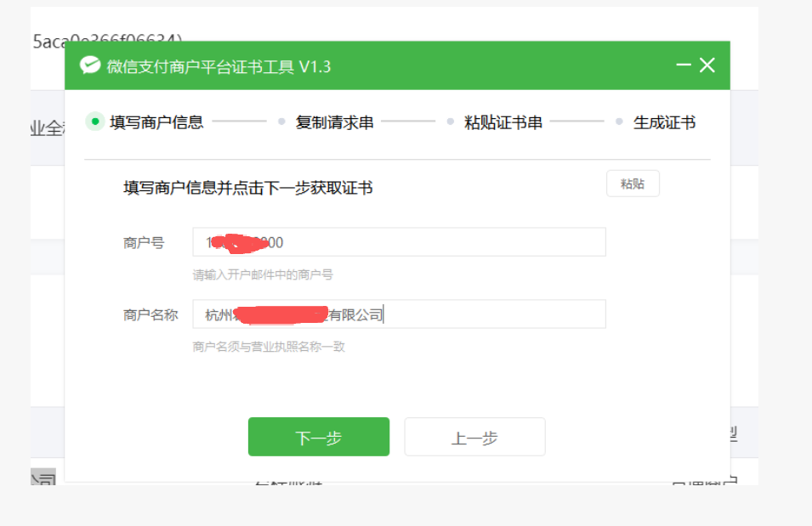This screenshot has width=812, height=526.
Task: Click the 微信支付商户平台证书工具 V1.3 title text
Action: pos(219,66)
